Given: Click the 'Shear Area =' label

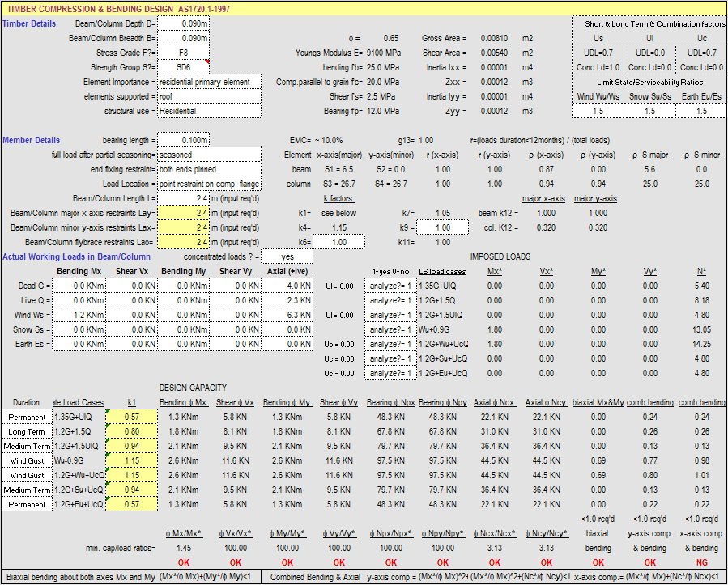Looking at the screenshot, I should pyautogui.click(x=445, y=53).
